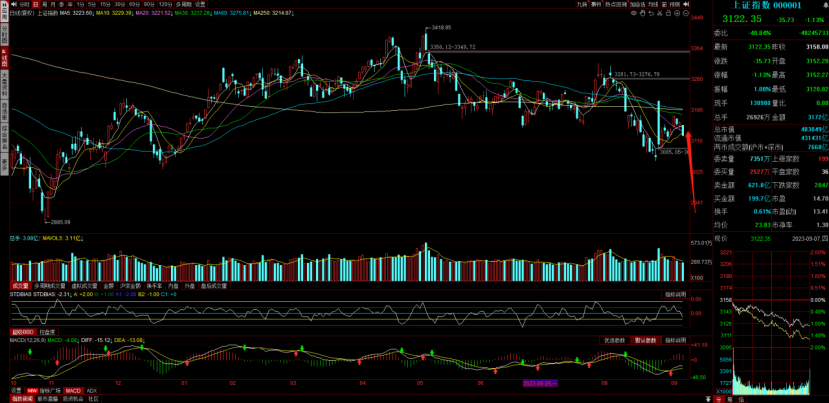The image size is (829, 403).
Task: Switch to 成交量 volume tab
Action: [21, 286]
